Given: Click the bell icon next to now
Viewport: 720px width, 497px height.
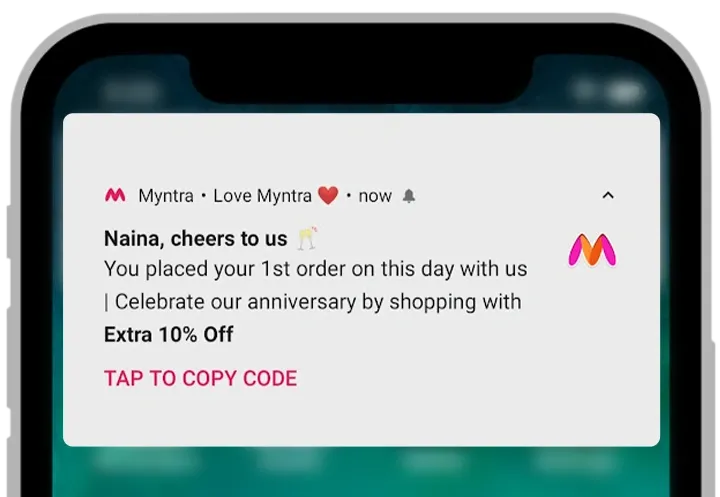Looking at the screenshot, I should click(x=409, y=196).
